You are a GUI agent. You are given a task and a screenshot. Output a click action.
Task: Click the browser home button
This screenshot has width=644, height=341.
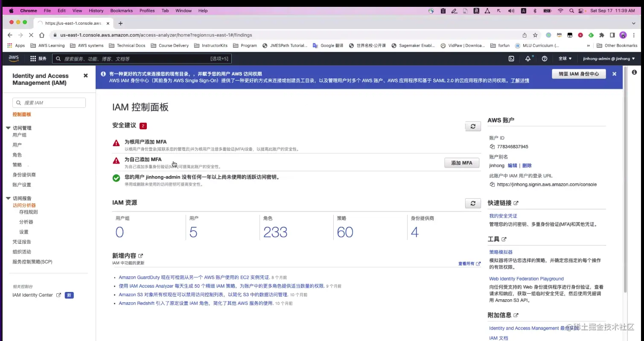click(x=41, y=35)
